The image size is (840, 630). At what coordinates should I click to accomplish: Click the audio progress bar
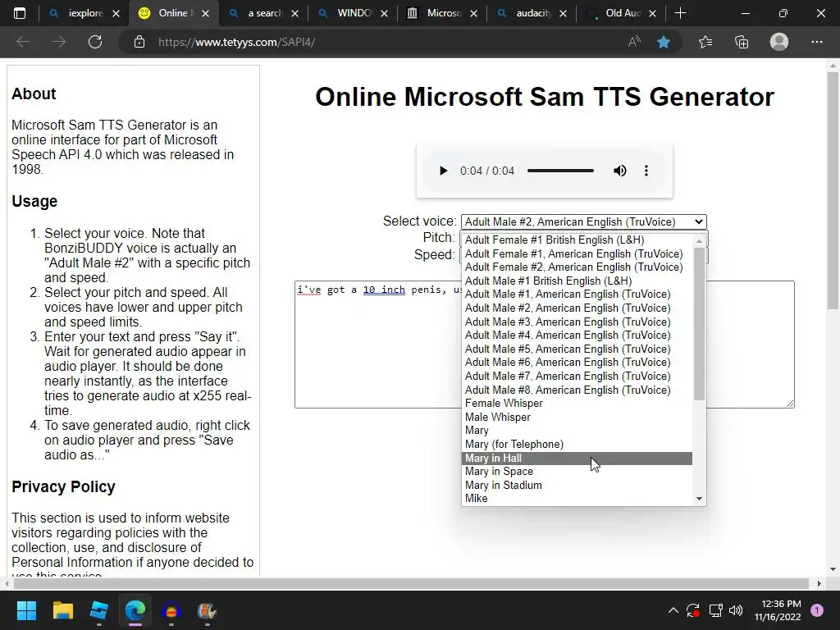560,171
